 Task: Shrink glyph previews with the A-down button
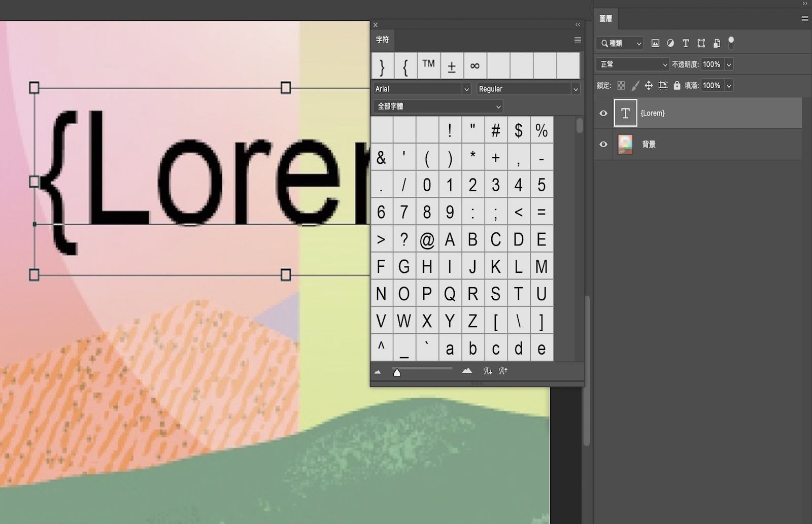coord(488,371)
